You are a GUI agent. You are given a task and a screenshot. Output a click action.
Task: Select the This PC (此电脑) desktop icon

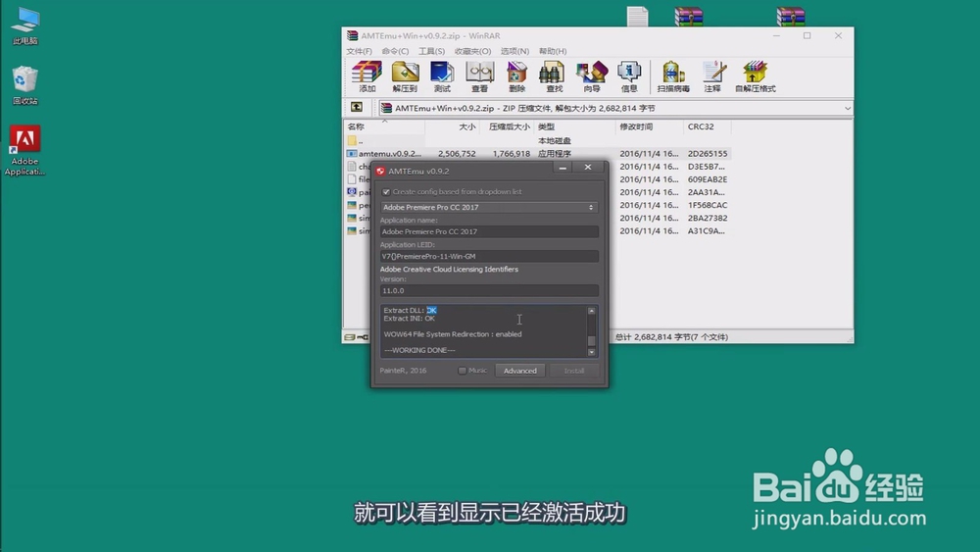(25, 26)
